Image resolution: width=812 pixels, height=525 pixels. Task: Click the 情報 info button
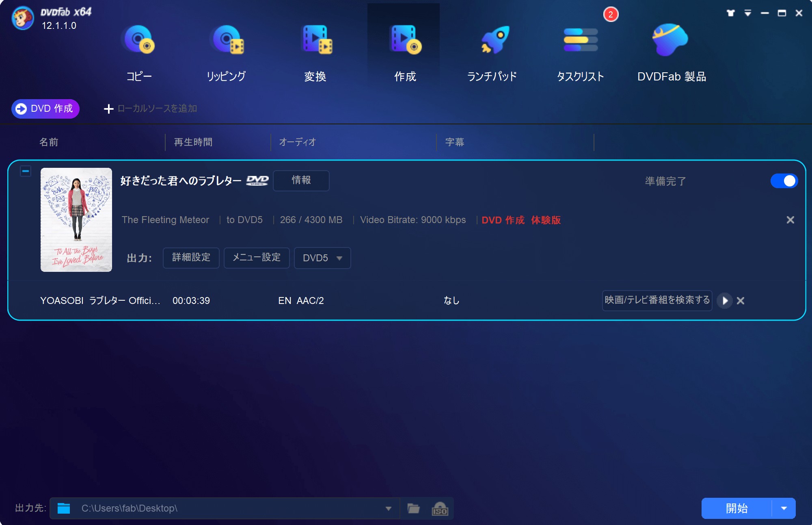pos(301,180)
